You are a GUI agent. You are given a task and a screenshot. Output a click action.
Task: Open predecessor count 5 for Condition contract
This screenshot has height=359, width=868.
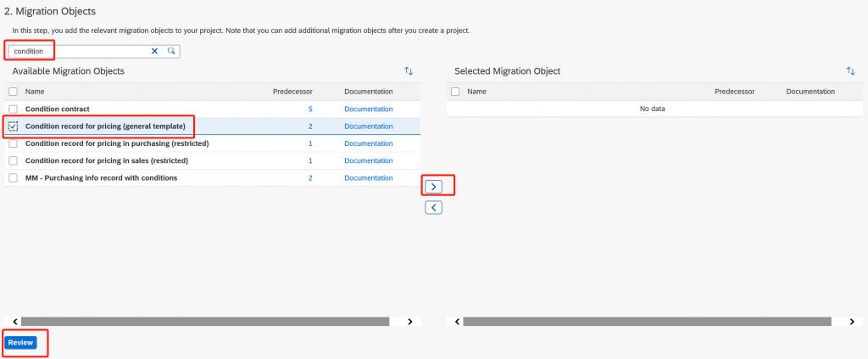(310, 109)
